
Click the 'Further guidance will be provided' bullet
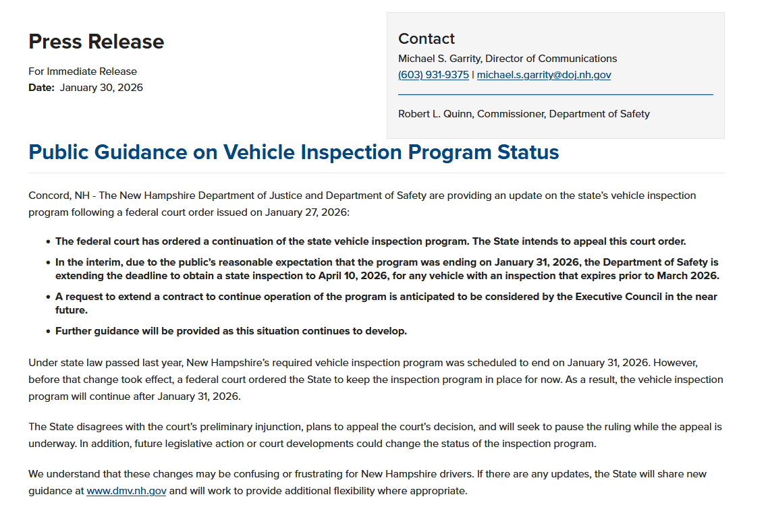(231, 331)
